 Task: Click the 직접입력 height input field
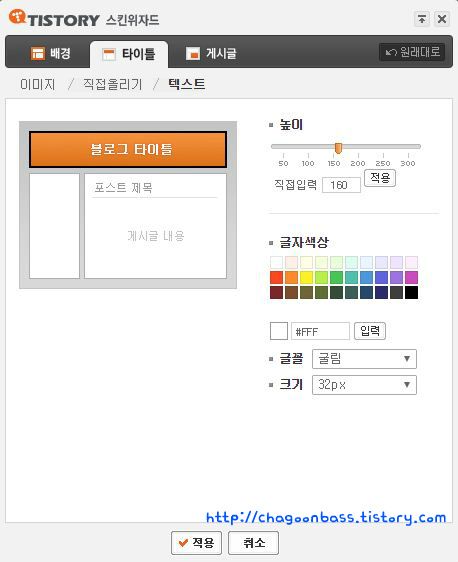[341, 185]
